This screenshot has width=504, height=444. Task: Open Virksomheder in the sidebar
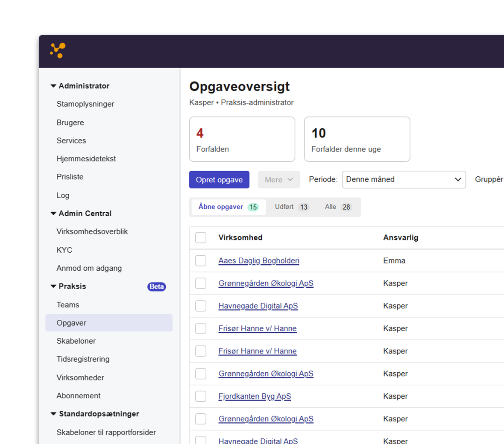pyautogui.click(x=80, y=377)
